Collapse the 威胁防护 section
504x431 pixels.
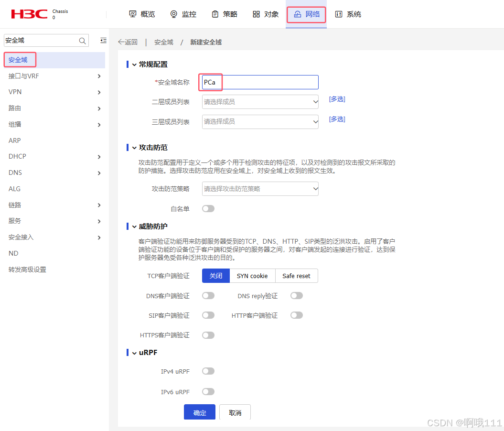(x=134, y=226)
